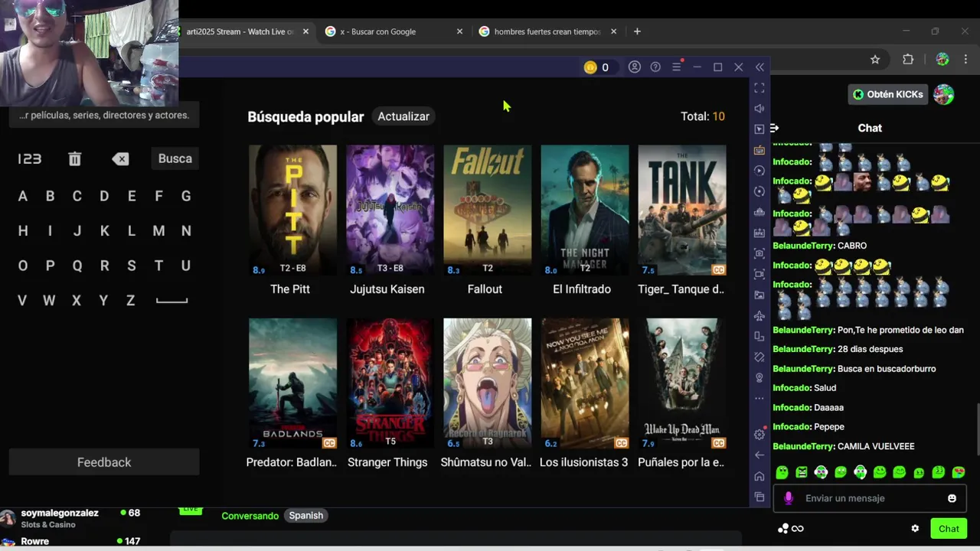The width and height of the screenshot is (980, 551).
Task: Click the Feedback button
Action: tap(104, 462)
